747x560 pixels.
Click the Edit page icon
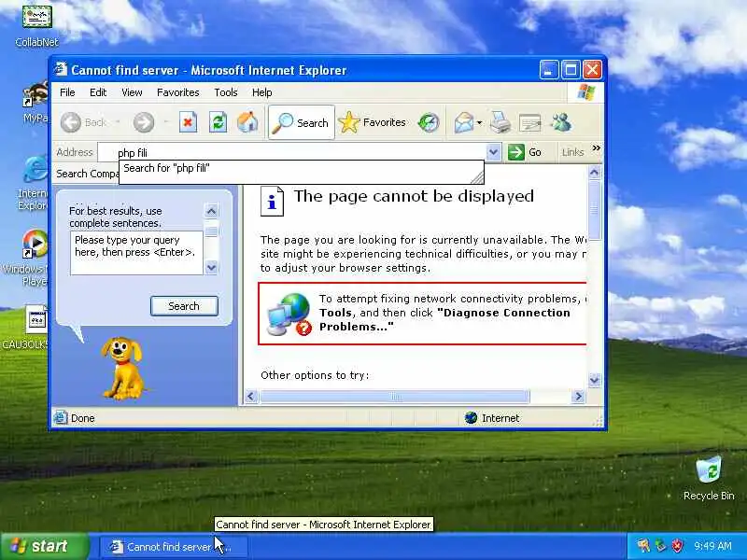point(529,122)
